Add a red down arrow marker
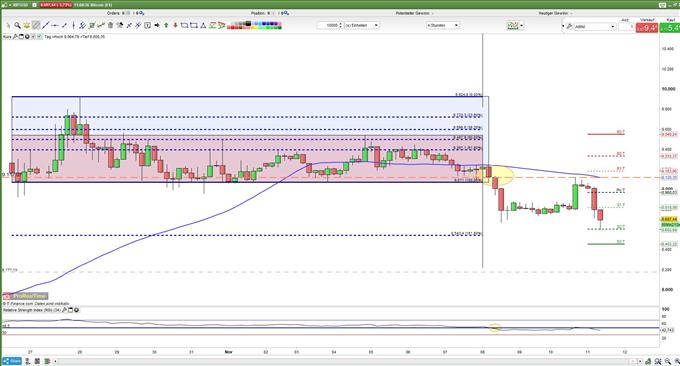This screenshot has height=366, width=680. (175, 26)
